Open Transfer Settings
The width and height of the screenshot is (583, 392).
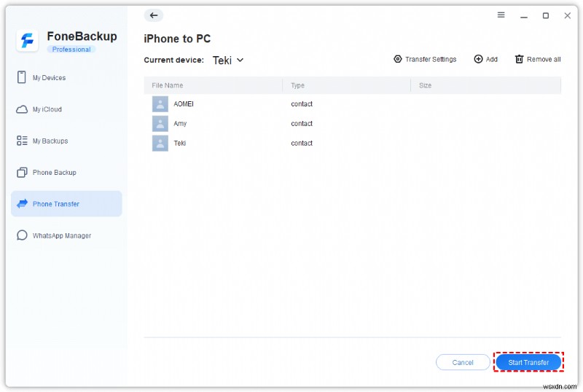click(425, 59)
